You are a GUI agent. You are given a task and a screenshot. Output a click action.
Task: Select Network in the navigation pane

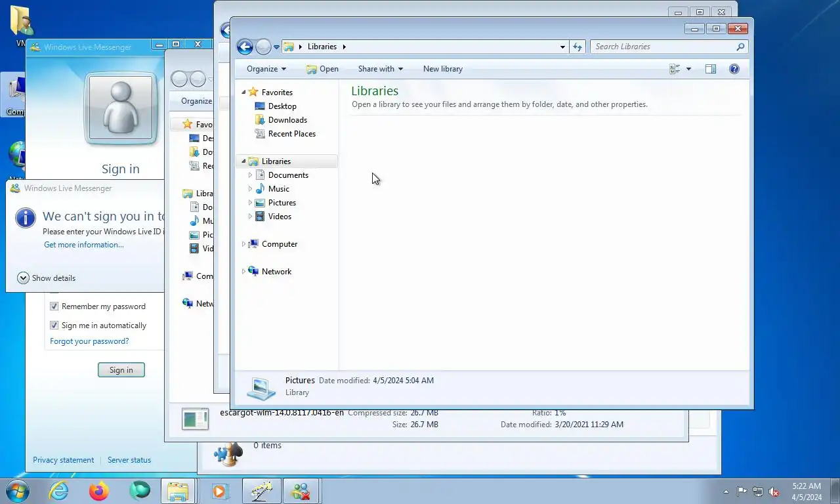[x=276, y=272]
